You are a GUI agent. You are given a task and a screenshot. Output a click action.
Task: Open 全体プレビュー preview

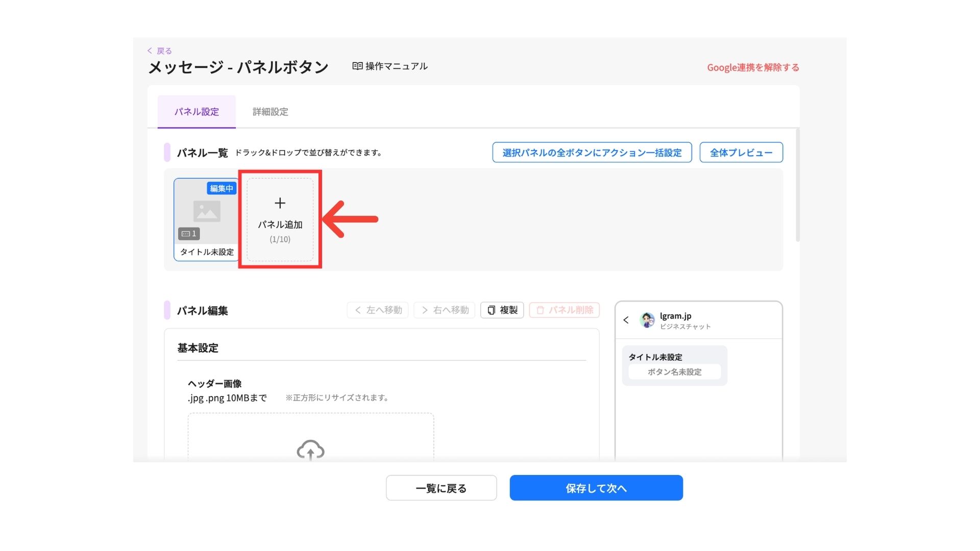tap(741, 153)
